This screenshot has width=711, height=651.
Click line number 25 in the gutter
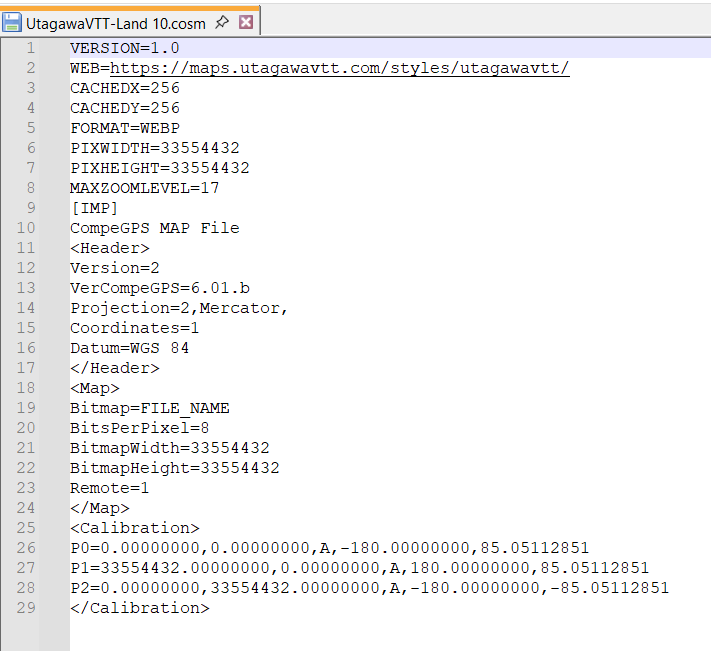point(26,528)
